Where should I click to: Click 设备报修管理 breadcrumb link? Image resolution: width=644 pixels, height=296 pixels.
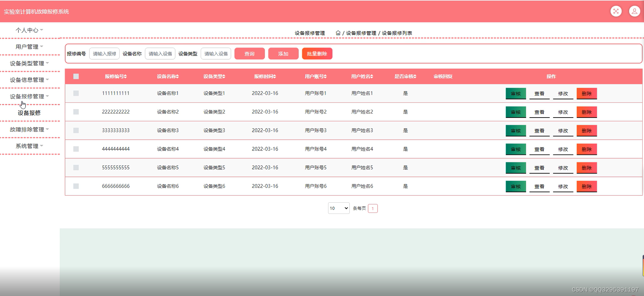361,33
